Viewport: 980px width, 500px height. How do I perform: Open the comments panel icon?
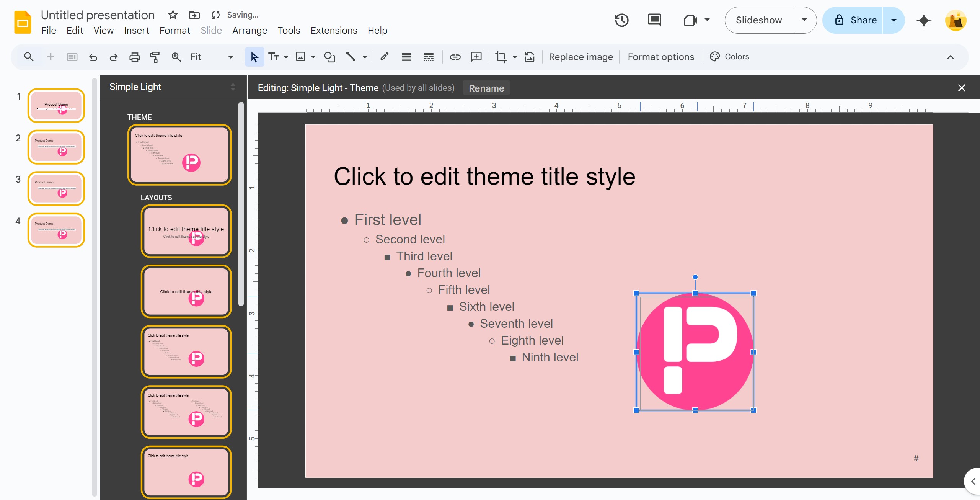654,20
